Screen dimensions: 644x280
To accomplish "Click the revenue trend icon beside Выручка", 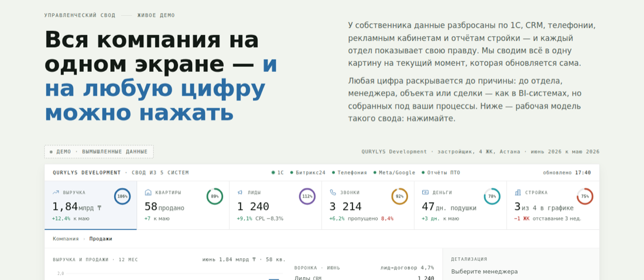I will tap(56, 192).
